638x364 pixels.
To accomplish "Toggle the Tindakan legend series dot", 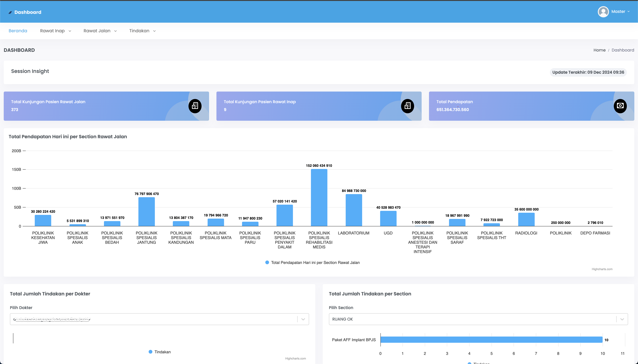I will [x=151, y=352].
